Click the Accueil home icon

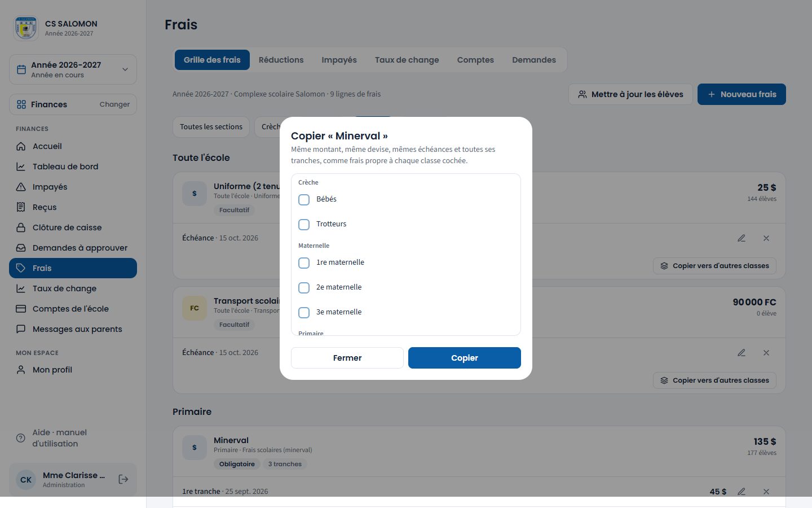pyautogui.click(x=21, y=146)
